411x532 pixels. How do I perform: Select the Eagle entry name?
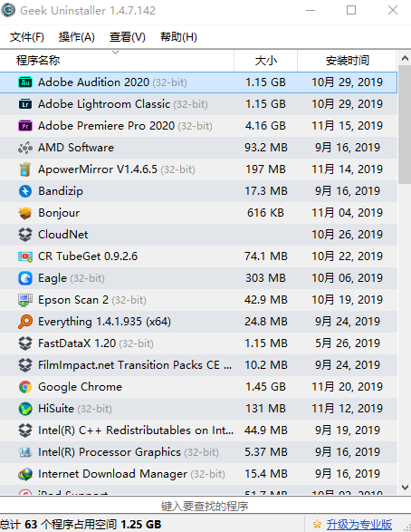(x=53, y=278)
